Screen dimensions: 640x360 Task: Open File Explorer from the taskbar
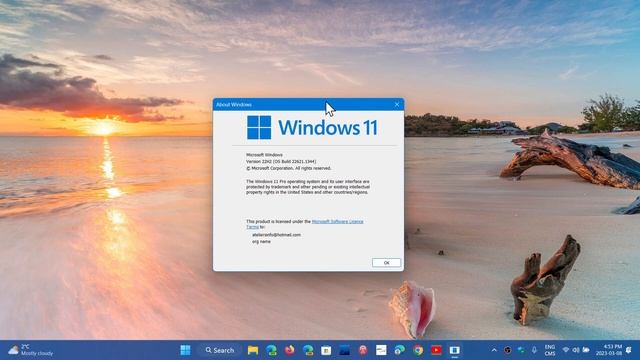[x=253, y=350]
